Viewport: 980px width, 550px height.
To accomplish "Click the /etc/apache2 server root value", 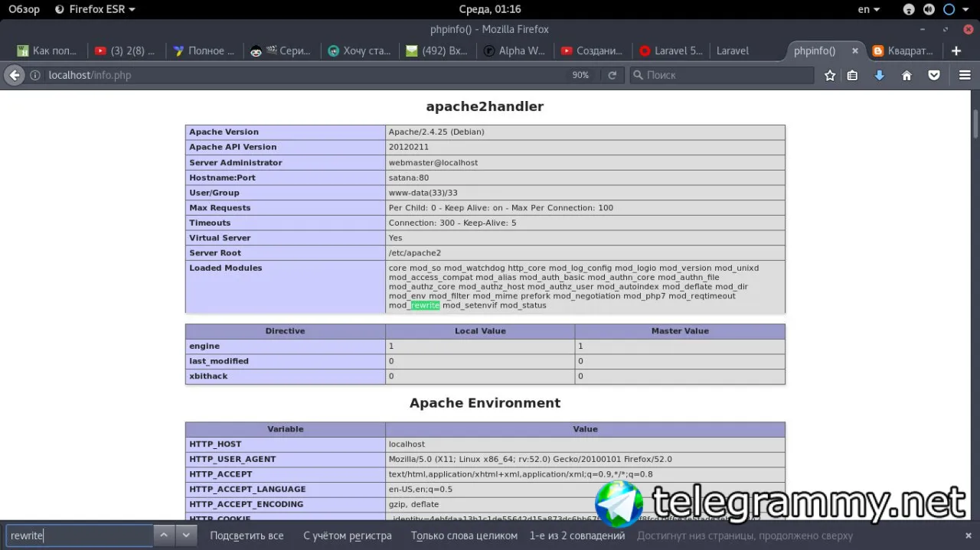I will click(415, 253).
